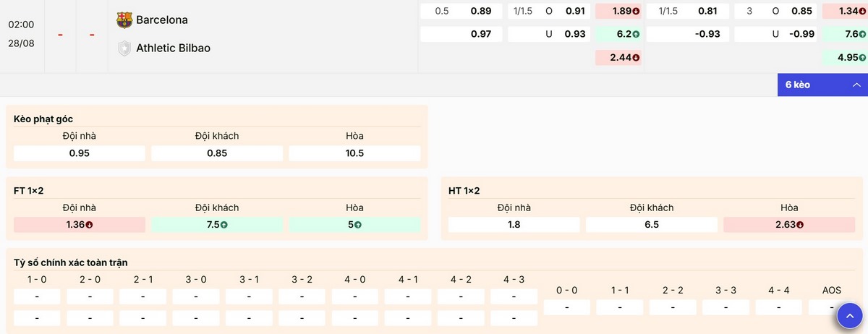868x334 pixels.
Task: Select the odds cell under '1 - 1'
Action: [x=620, y=307]
